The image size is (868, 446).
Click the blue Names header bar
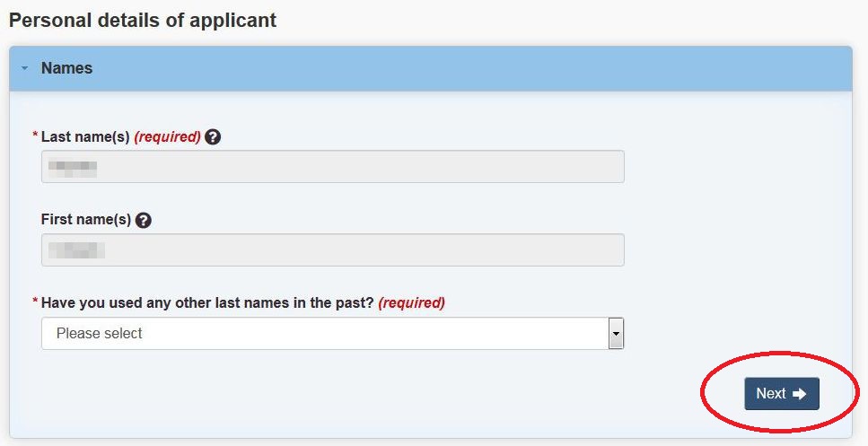click(x=431, y=68)
